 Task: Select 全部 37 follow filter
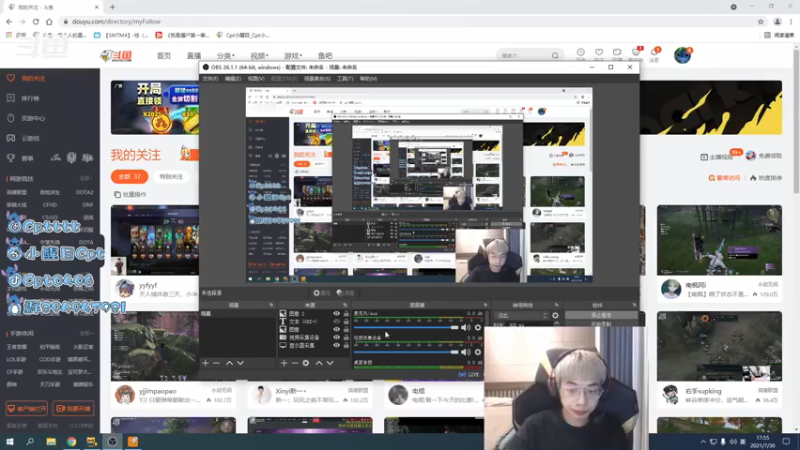point(130,177)
